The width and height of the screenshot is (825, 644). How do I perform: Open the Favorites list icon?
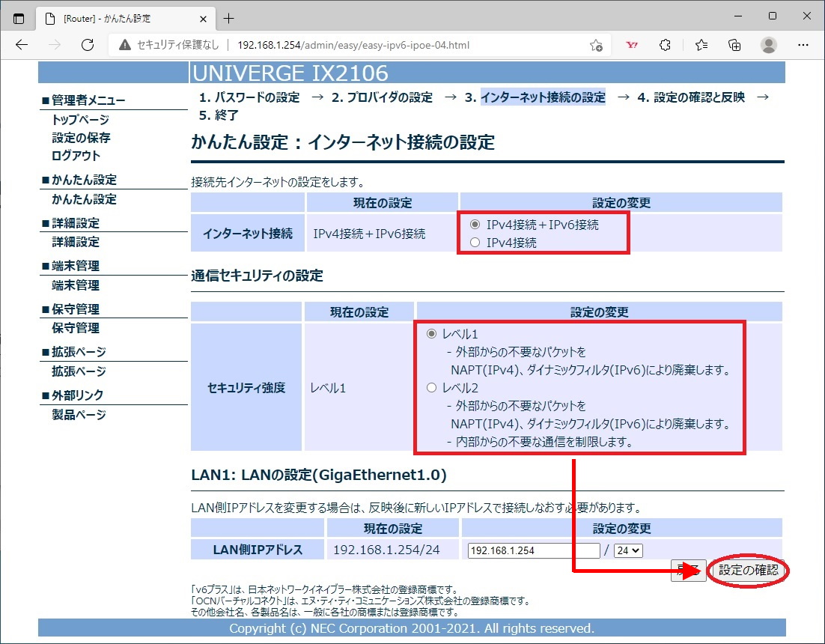[701, 45]
